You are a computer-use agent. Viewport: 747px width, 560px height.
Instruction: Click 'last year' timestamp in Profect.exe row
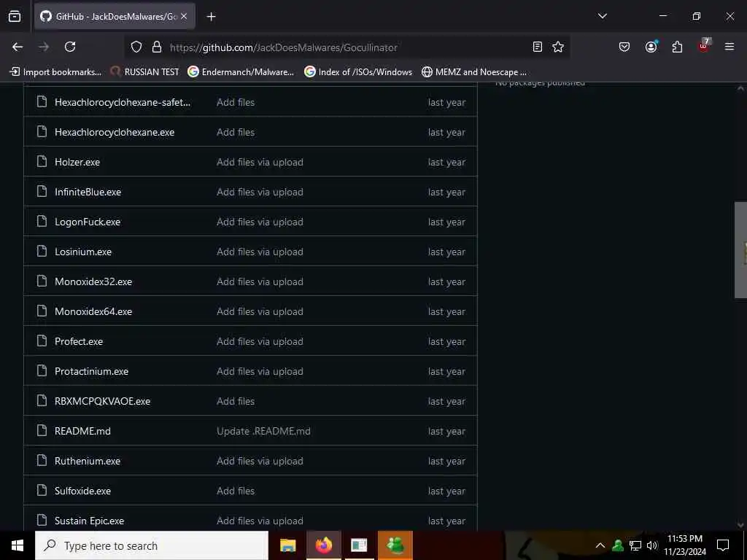446,342
